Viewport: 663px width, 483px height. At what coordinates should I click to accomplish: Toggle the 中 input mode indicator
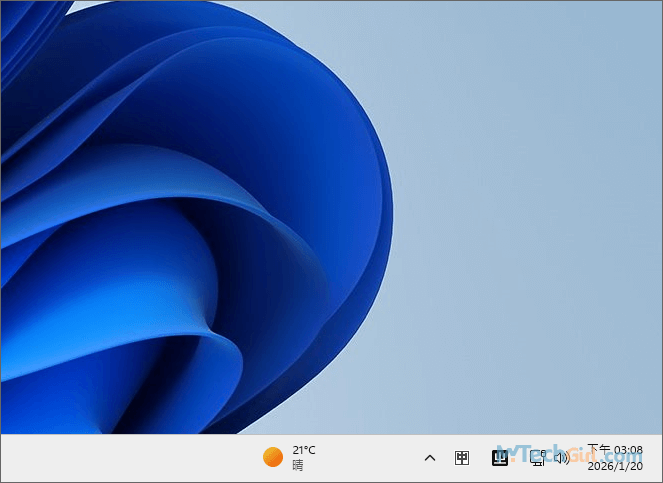(x=462, y=458)
